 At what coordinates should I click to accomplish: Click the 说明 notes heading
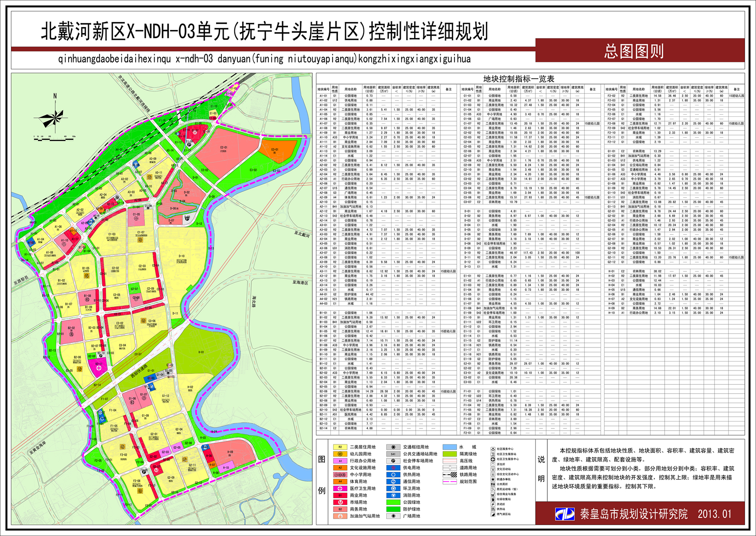[x=541, y=469]
